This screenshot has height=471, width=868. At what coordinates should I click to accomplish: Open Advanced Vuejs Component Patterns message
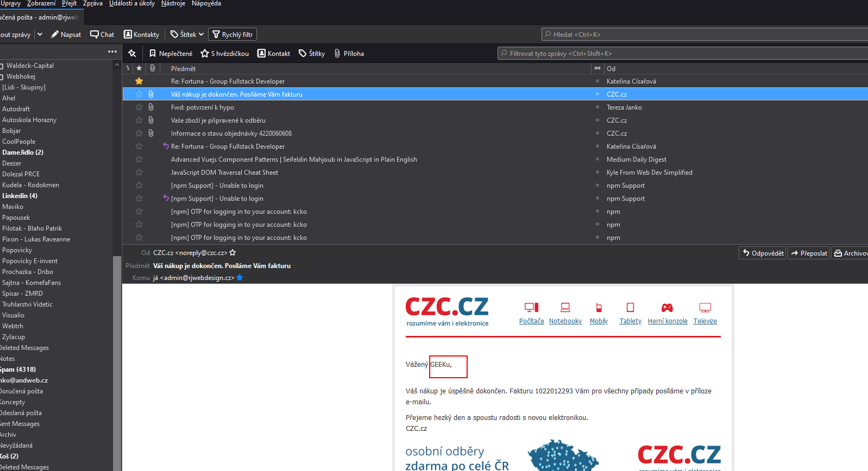point(294,160)
